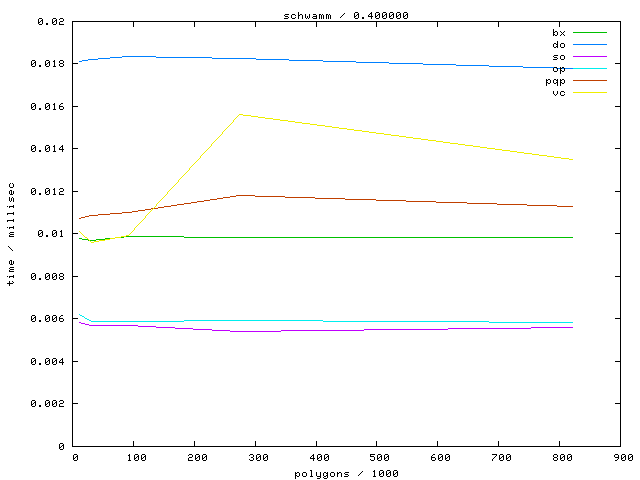Click the cyan op legend line sample
Viewport: 640px width, 480px height.
(589, 69)
